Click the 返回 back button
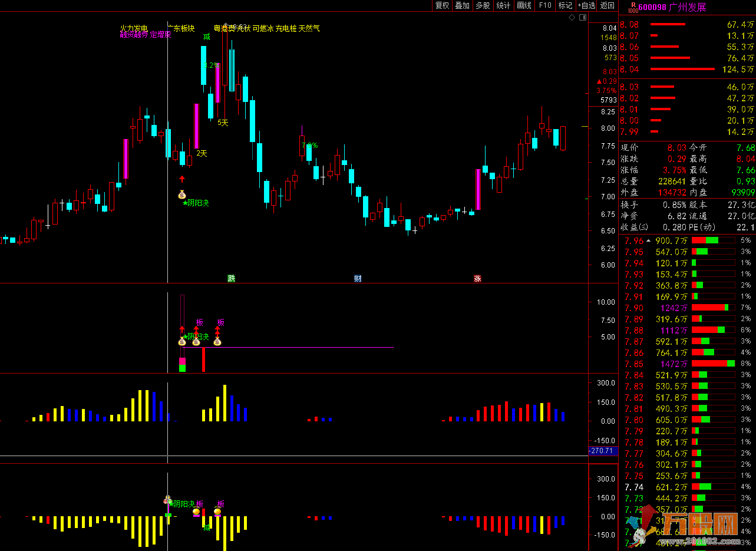The image size is (756, 551). 607,5
